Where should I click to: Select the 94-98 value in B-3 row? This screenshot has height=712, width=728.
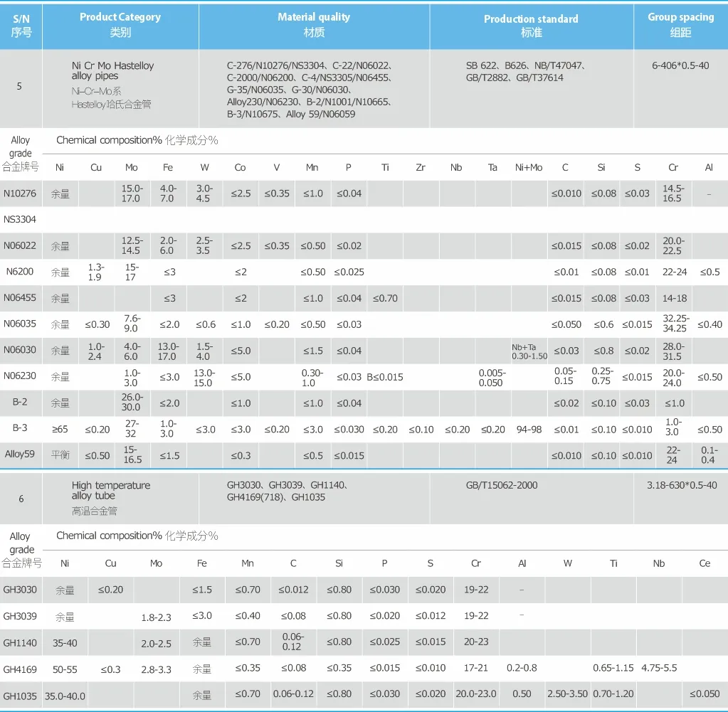pyautogui.click(x=529, y=430)
